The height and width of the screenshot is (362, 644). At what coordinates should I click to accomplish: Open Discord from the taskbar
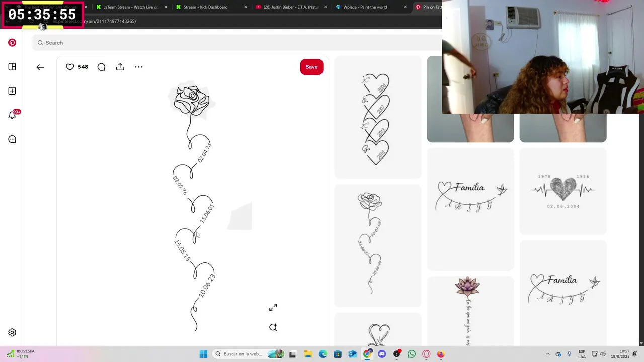[x=382, y=354]
